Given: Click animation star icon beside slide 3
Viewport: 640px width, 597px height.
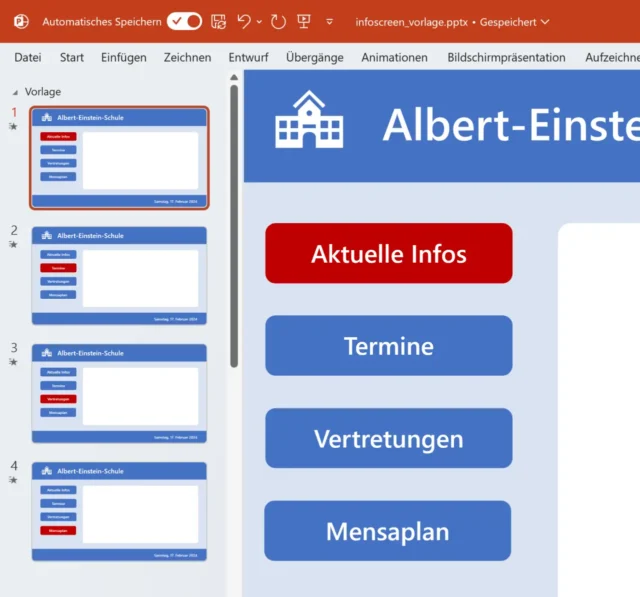Looking at the screenshot, I should coord(13,362).
